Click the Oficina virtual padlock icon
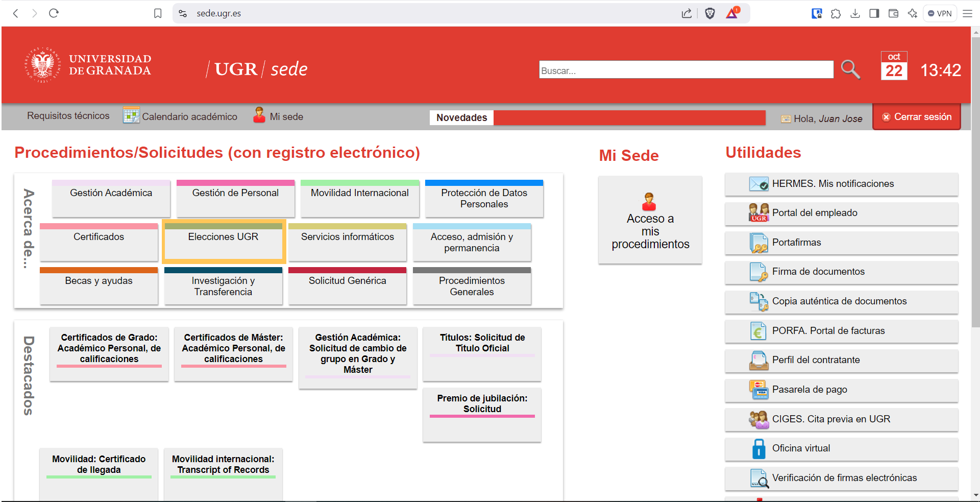980x502 pixels. (x=758, y=448)
